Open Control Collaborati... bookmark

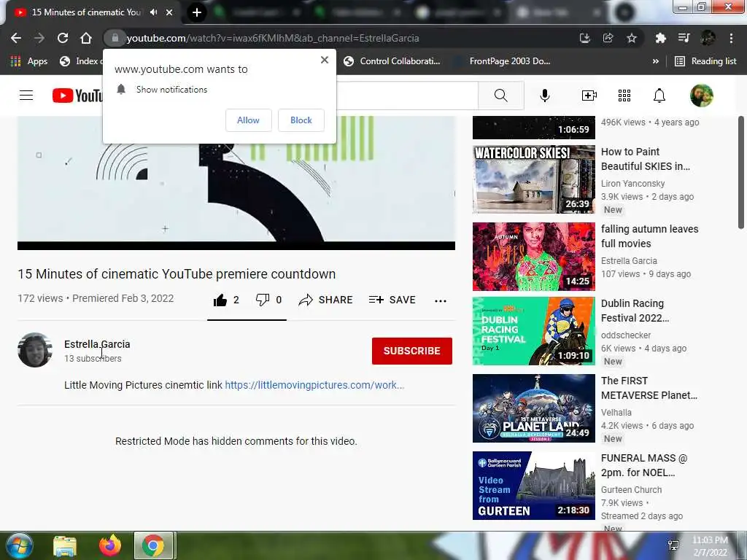[x=392, y=61]
